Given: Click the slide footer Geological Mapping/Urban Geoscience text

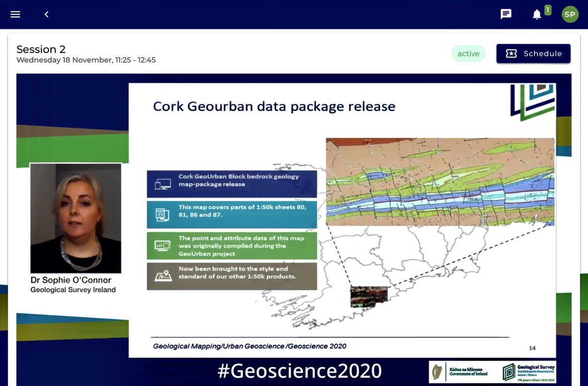Looking at the screenshot, I should point(250,346).
